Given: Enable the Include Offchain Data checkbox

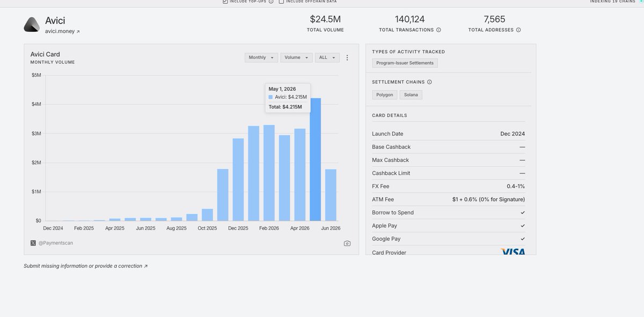Looking at the screenshot, I should [281, 2].
